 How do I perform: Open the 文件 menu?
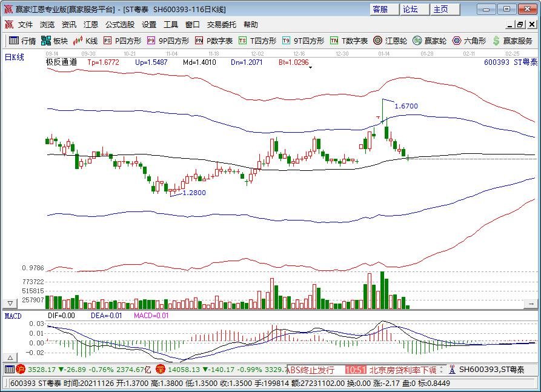[x=25, y=24]
